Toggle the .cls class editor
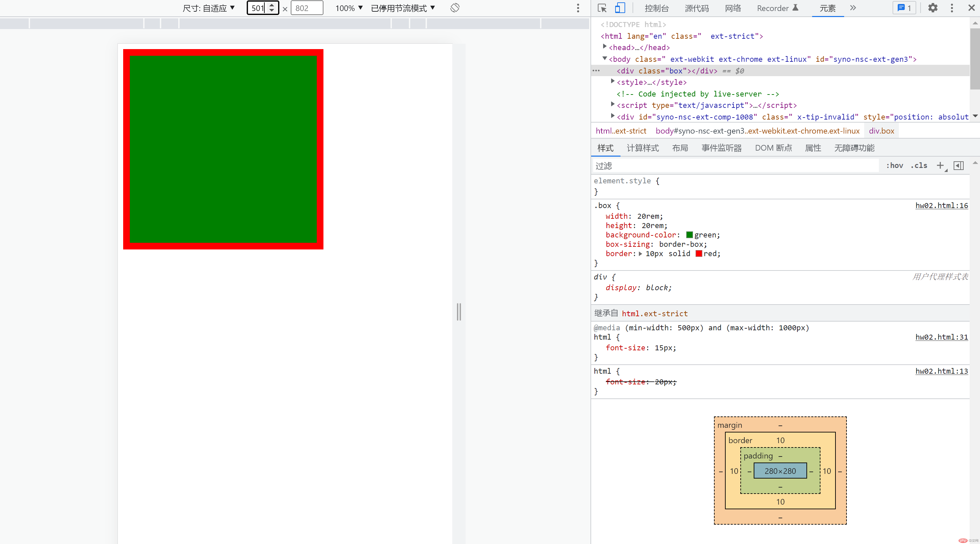 pos(919,166)
